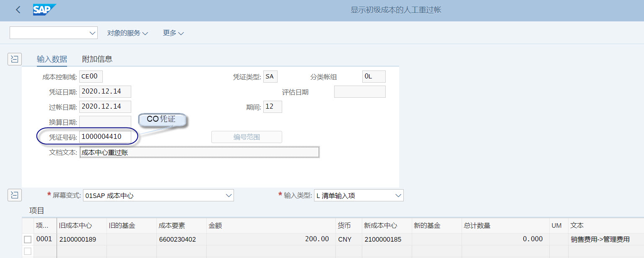
Task: Select the empty second row checkbox
Action: click(x=27, y=251)
